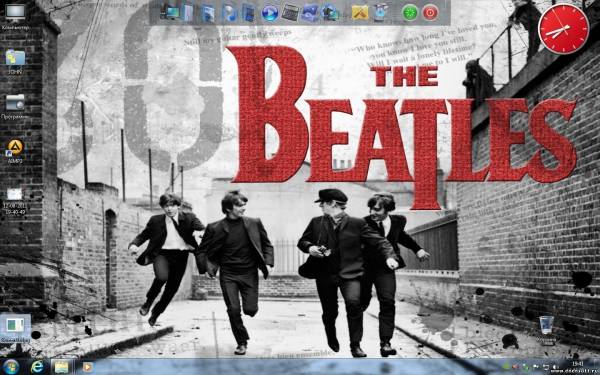Click the red power button in dock
The height and width of the screenshot is (375, 600).
tap(430, 13)
